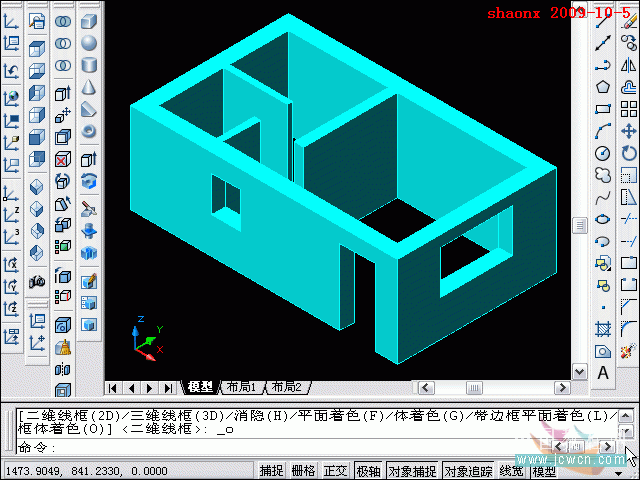The image size is (640, 480).
Task: Select the Hatch tool
Action: (603, 329)
